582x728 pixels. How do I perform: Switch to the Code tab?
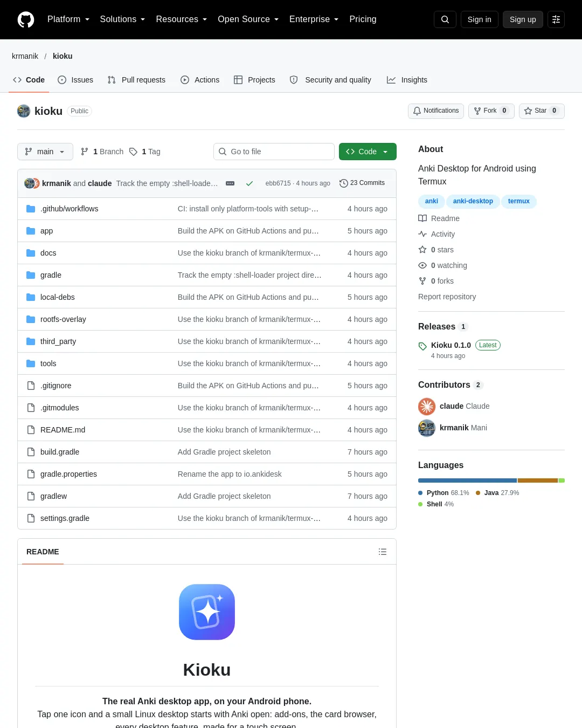pyautogui.click(x=29, y=80)
